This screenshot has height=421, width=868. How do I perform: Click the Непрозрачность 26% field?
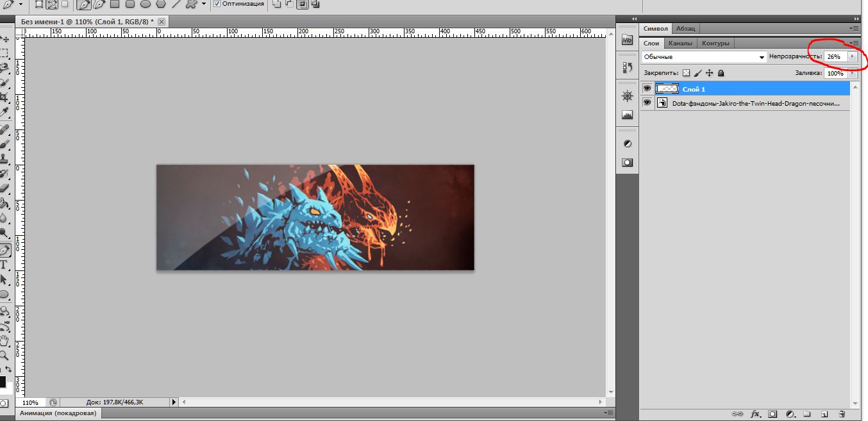click(x=835, y=56)
